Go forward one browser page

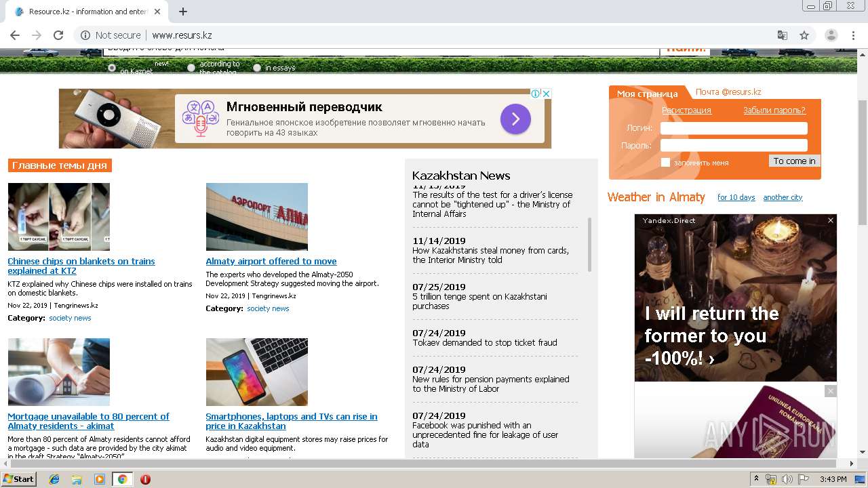tap(37, 35)
